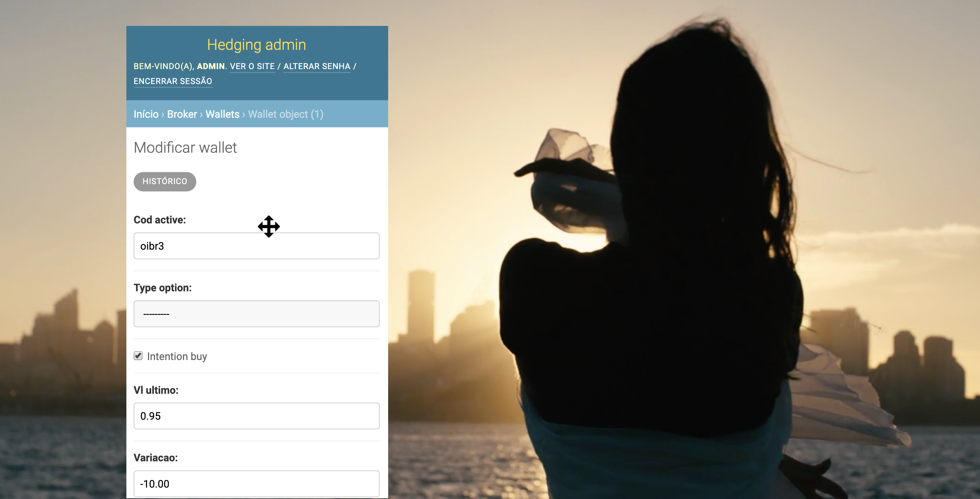Open Wallets from the breadcrumb trail

pos(223,114)
